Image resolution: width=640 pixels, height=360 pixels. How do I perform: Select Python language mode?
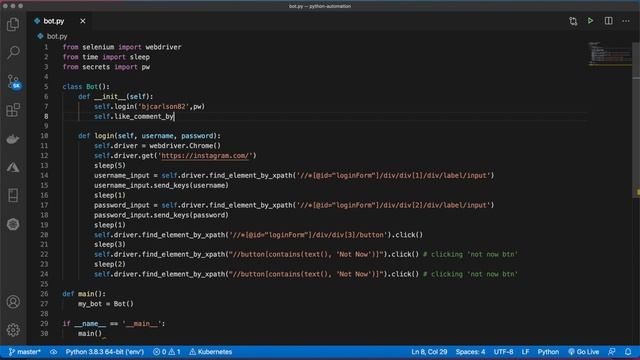(x=548, y=352)
